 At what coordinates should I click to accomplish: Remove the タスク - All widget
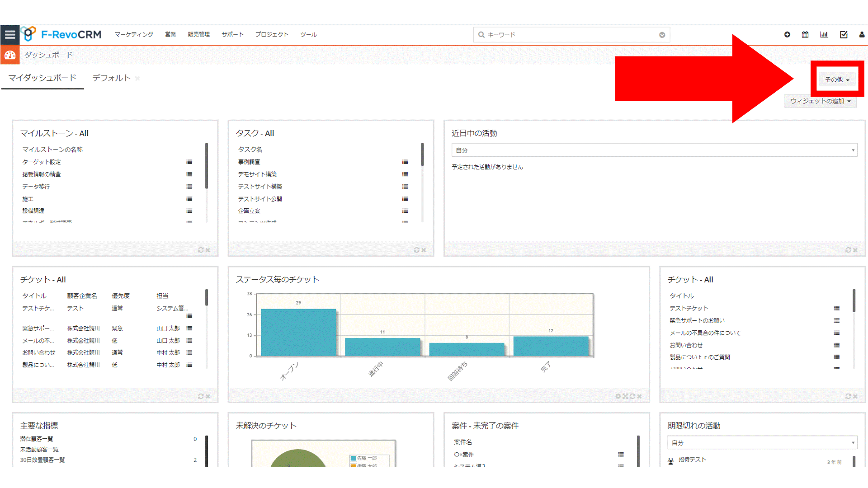point(424,250)
